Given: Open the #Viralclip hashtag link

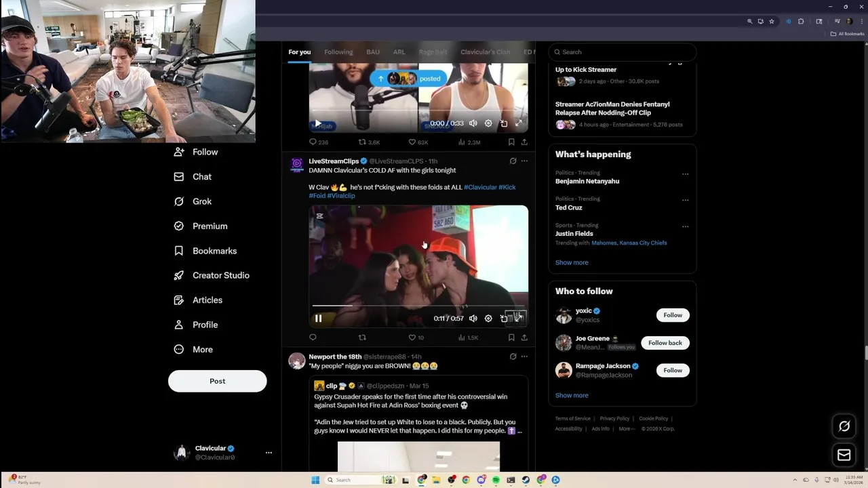Looking at the screenshot, I should pos(341,196).
